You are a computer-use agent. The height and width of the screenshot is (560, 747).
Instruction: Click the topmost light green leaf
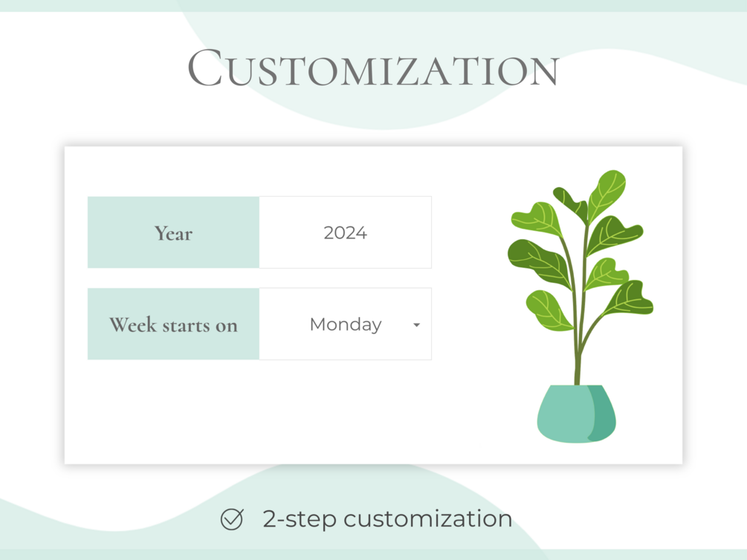[x=607, y=195]
